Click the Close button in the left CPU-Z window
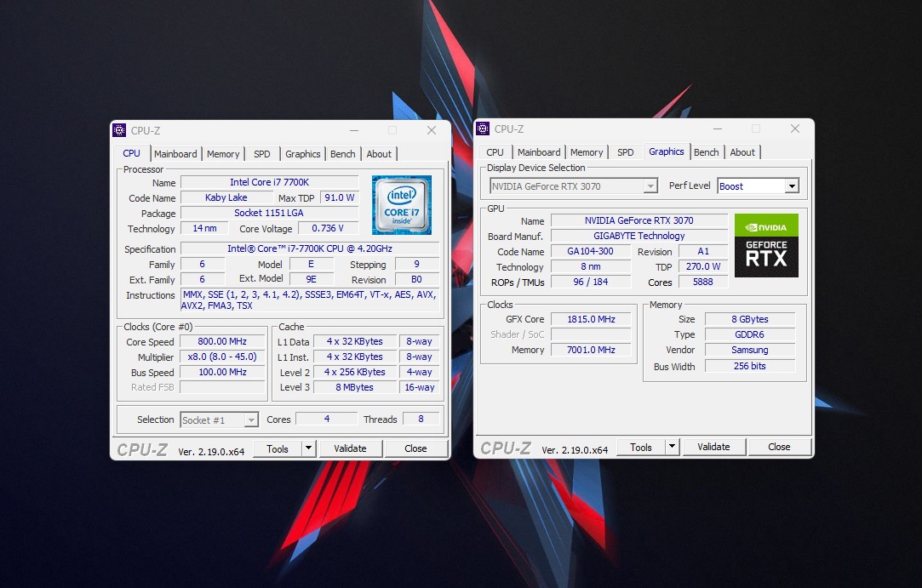This screenshot has height=588, width=922. pos(415,448)
